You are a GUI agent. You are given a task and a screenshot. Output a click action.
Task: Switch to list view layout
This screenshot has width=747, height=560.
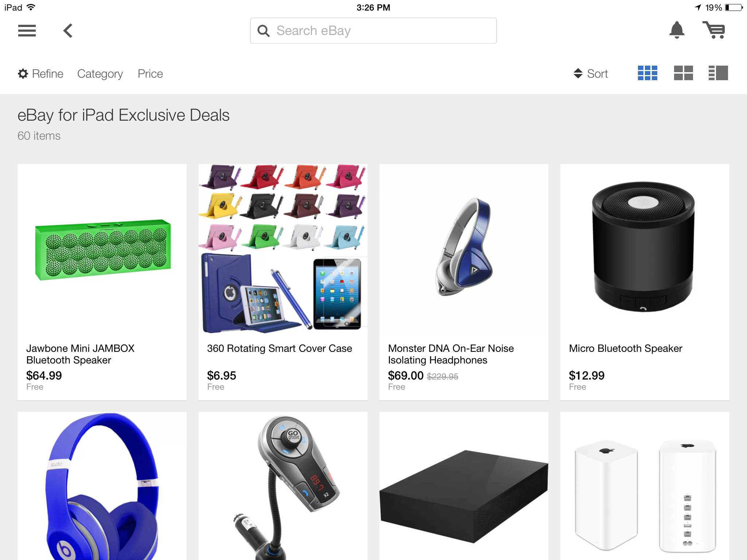coord(718,73)
